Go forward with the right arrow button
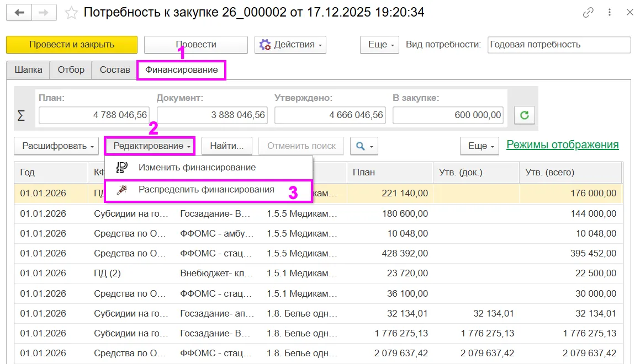This screenshot has width=635, height=364. click(44, 13)
